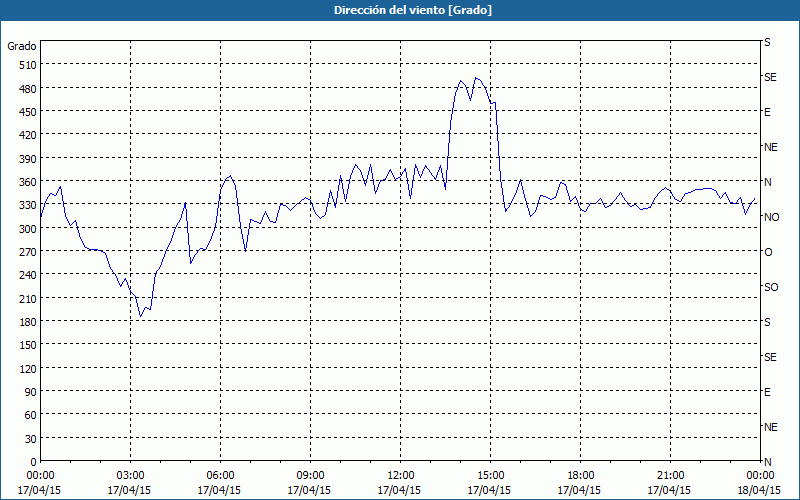Image resolution: width=800 pixels, height=500 pixels.
Task: Click the SO compass label on right axis
Action: click(x=771, y=287)
